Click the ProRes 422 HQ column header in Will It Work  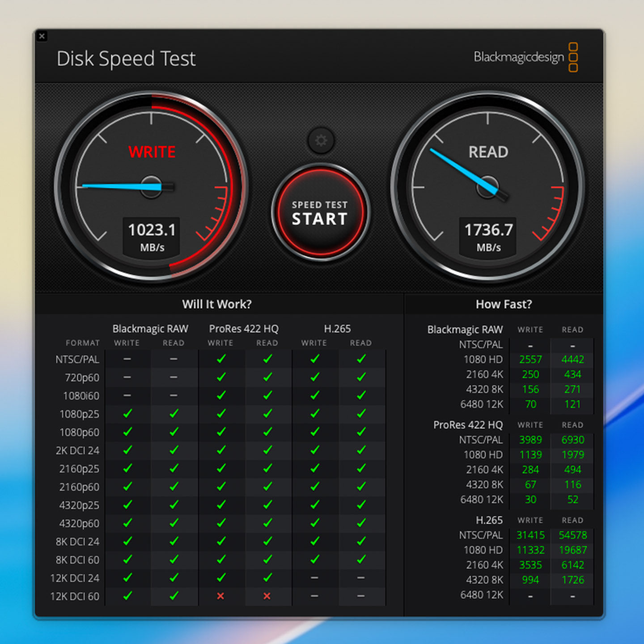244,329
